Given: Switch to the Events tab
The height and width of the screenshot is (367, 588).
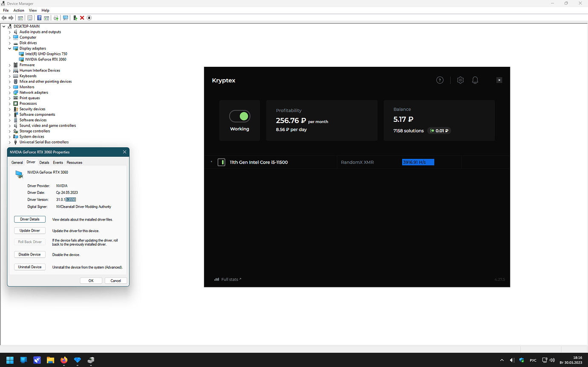Looking at the screenshot, I should coord(58,163).
